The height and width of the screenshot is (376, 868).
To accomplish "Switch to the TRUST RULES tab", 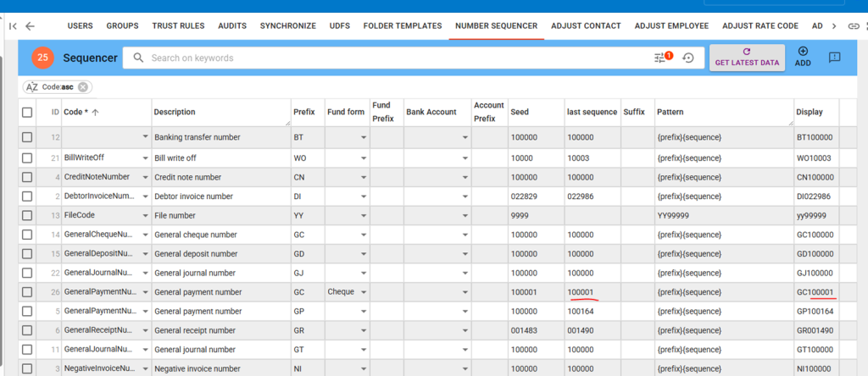I will click(x=178, y=25).
